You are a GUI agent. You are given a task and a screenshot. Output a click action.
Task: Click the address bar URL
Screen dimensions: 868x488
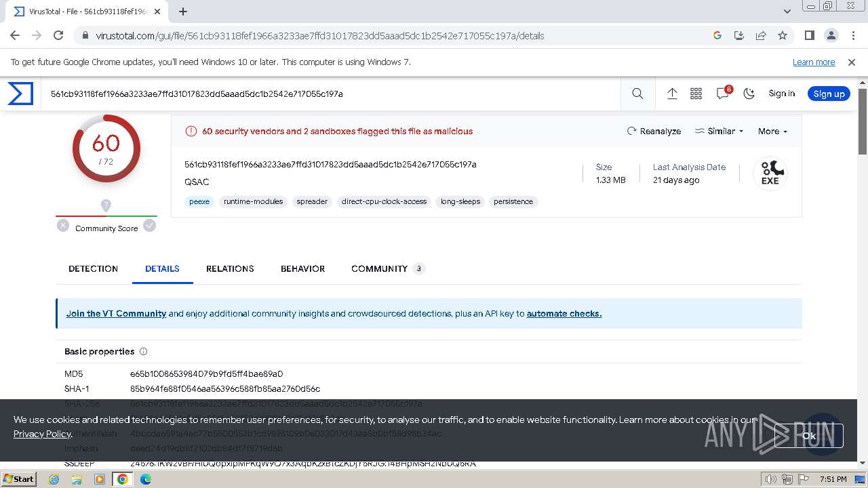click(320, 36)
